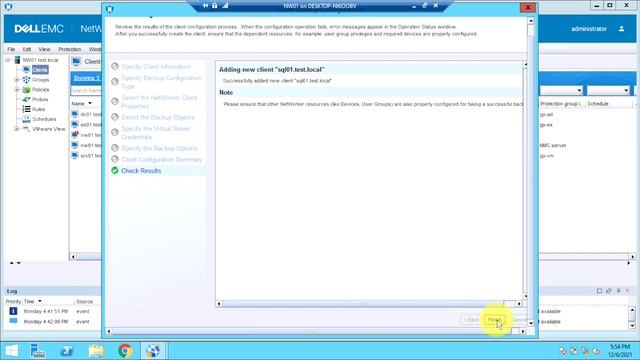Click the circle icon beside Select the Backup Objects
640x360 pixels.
115,117
